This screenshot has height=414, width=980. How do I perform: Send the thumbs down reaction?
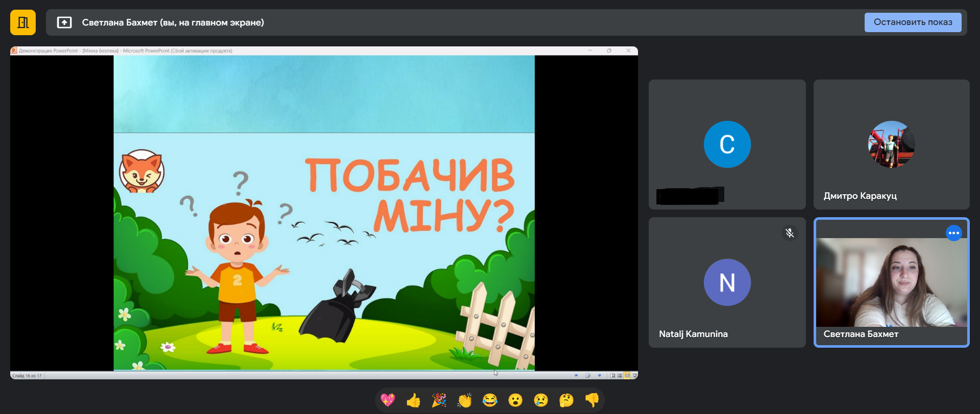point(592,400)
